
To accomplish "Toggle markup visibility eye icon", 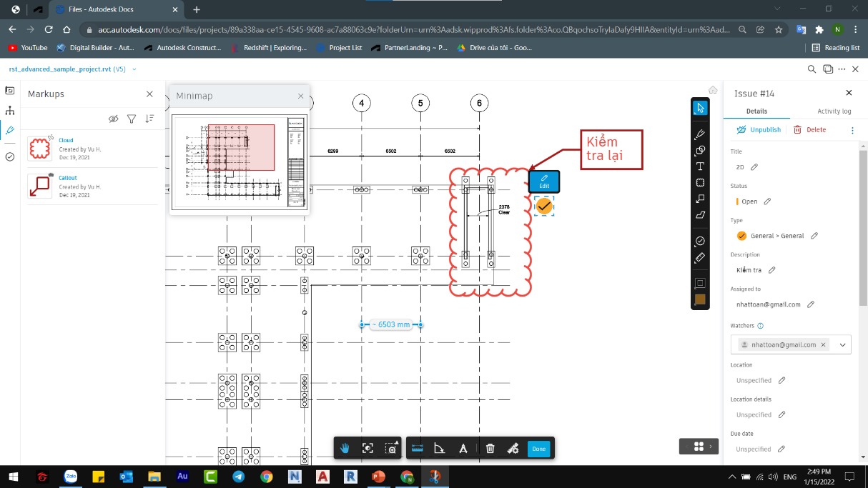I will [114, 119].
